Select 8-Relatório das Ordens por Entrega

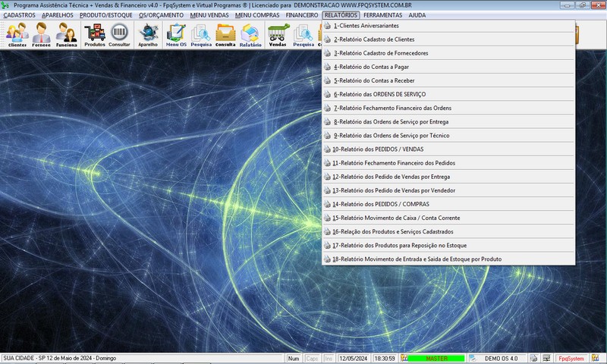448,122
